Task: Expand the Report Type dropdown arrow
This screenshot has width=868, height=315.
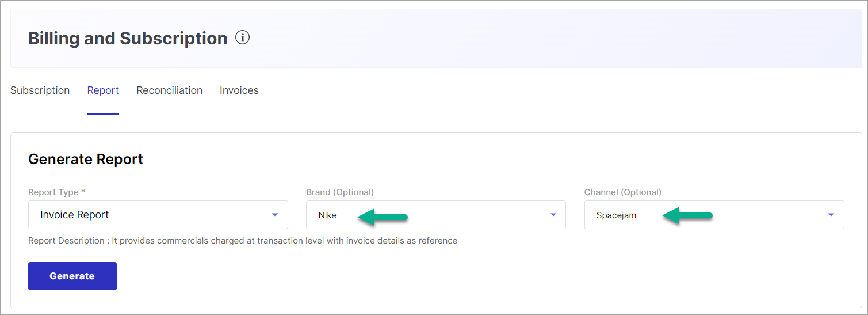Action: (x=275, y=215)
